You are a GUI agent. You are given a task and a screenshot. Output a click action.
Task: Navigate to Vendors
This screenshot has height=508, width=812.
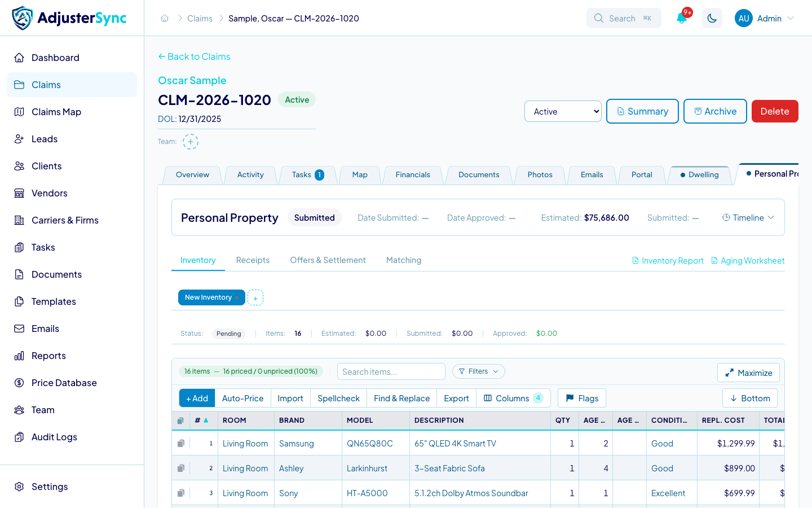pyautogui.click(x=72, y=193)
